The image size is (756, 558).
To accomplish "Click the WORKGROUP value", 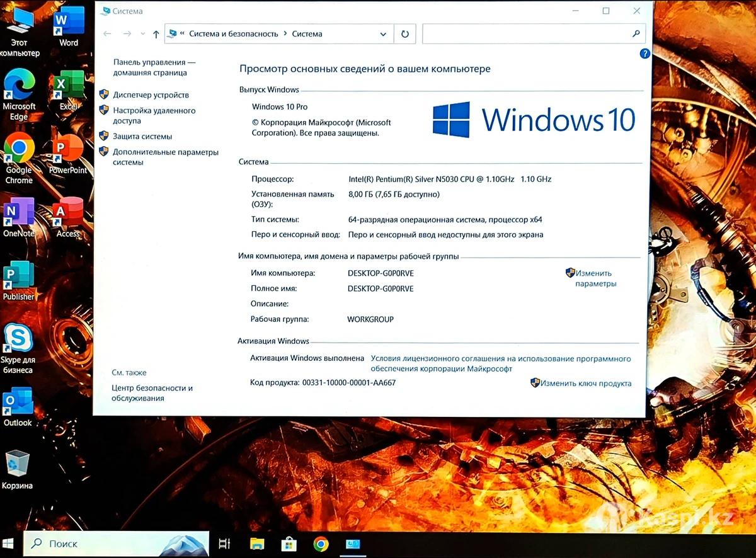I will [370, 319].
